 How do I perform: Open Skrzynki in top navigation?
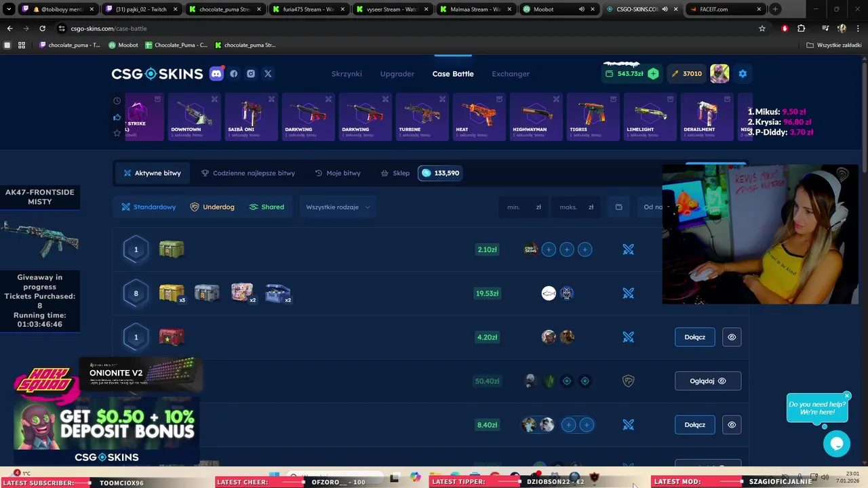pos(347,74)
